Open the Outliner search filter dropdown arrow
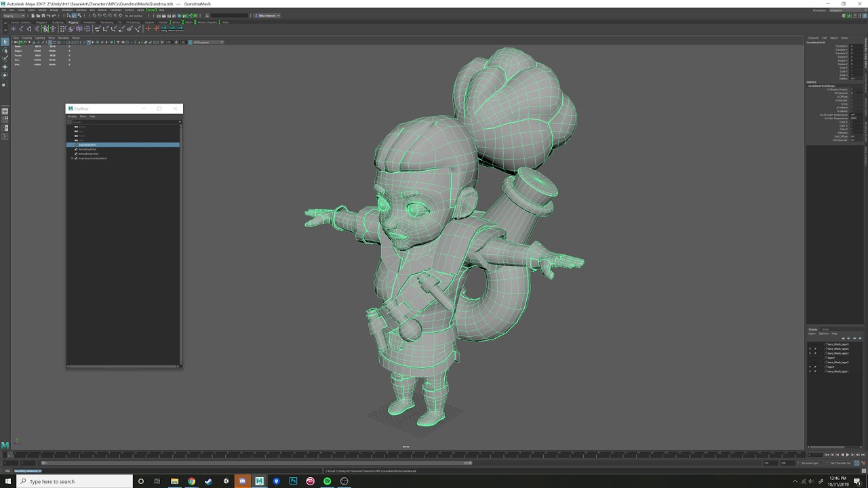 click(x=179, y=122)
